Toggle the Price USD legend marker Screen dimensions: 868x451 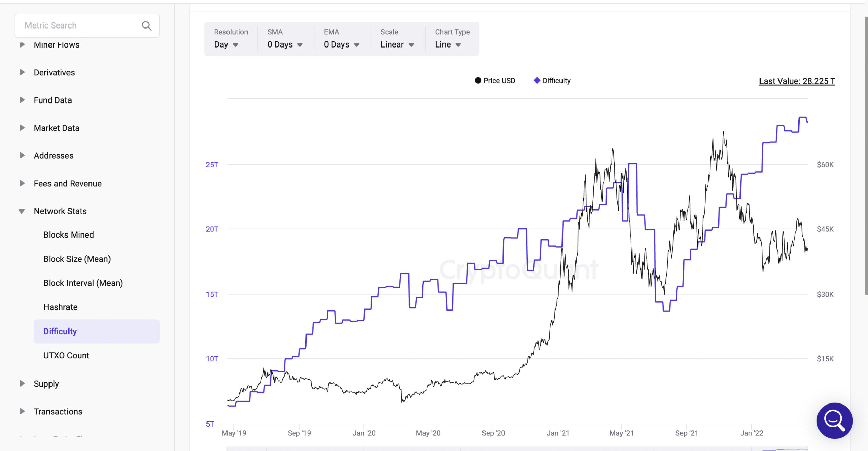coord(478,81)
